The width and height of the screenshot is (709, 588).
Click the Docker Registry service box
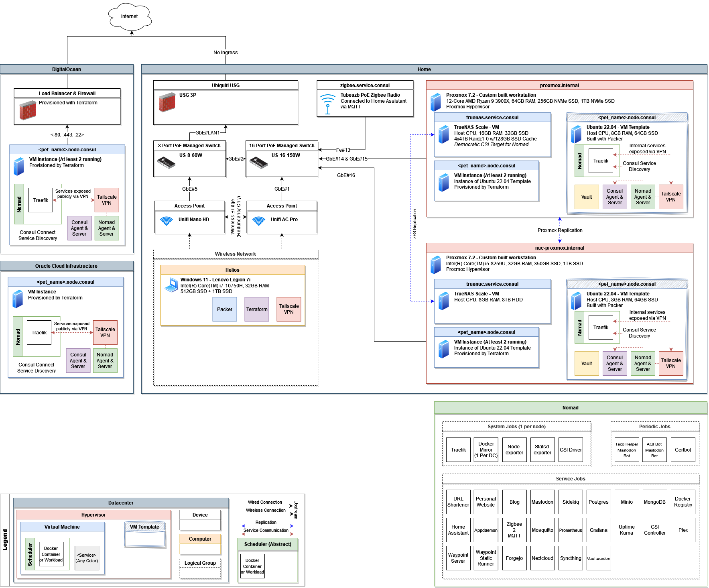tap(683, 502)
